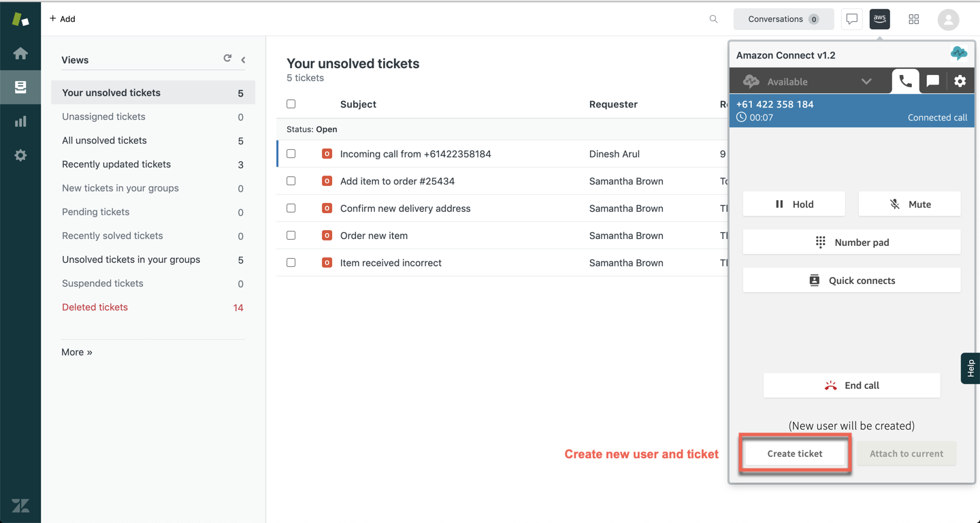The height and width of the screenshot is (523, 980).
Task: Open the AWS Amazon Connect app icon
Action: 879,19
